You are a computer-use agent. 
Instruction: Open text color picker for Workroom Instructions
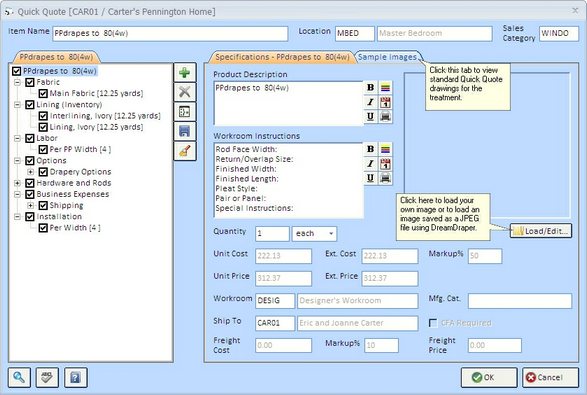(x=385, y=149)
